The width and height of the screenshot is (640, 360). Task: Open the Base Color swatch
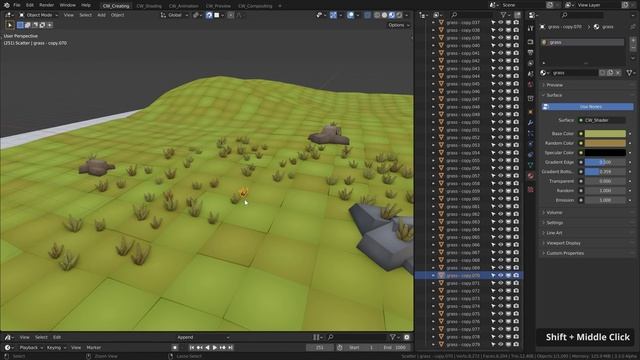pos(605,133)
